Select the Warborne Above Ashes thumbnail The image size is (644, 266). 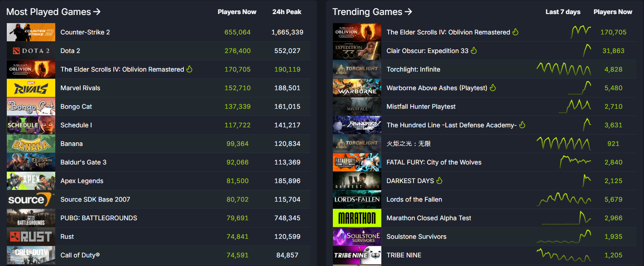pyautogui.click(x=357, y=88)
